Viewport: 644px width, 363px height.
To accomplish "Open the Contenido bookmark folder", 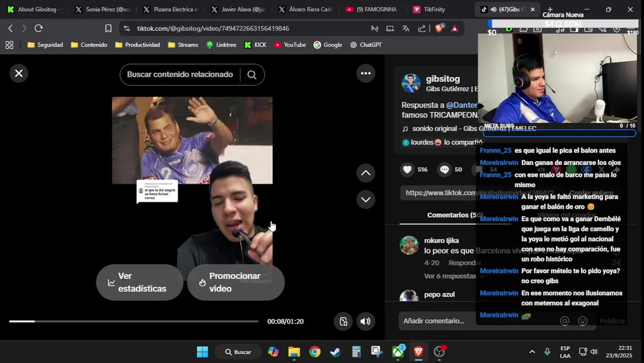I will [89, 45].
